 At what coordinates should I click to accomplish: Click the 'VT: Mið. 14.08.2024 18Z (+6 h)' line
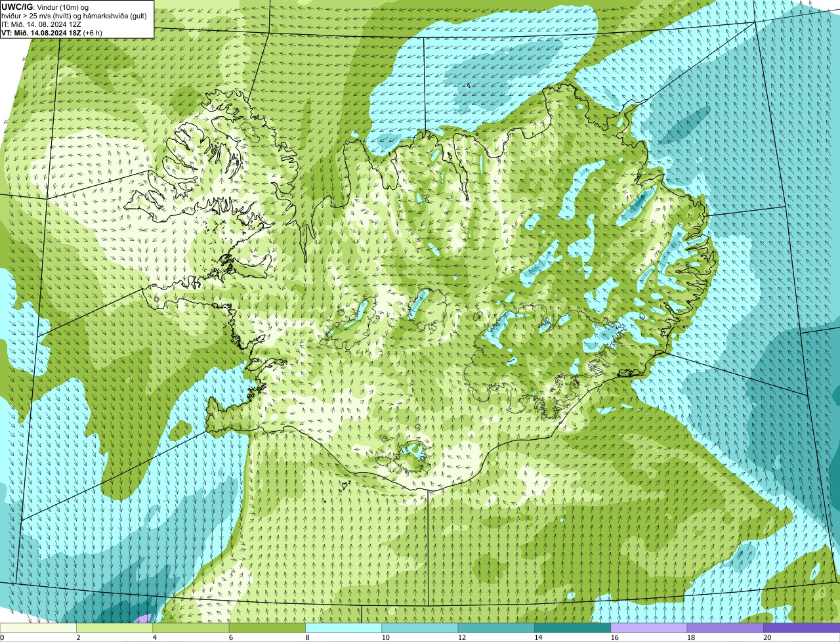(x=51, y=32)
